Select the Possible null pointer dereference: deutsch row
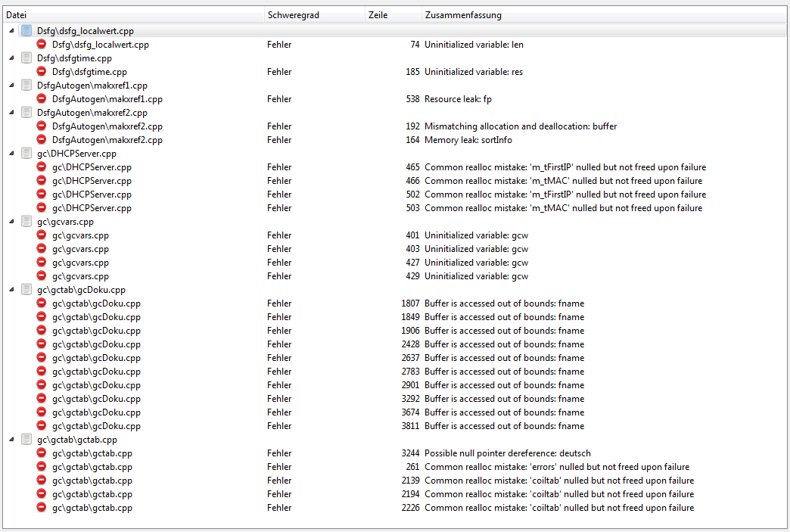 (507, 453)
